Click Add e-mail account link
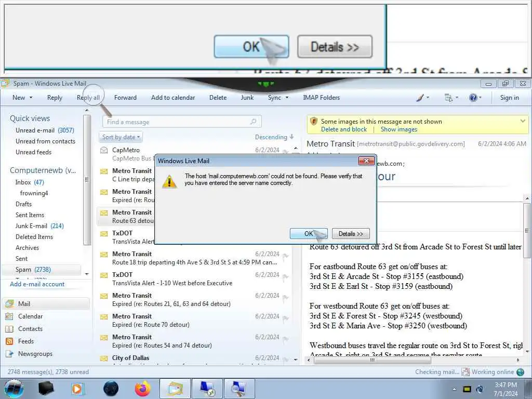 [37, 284]
